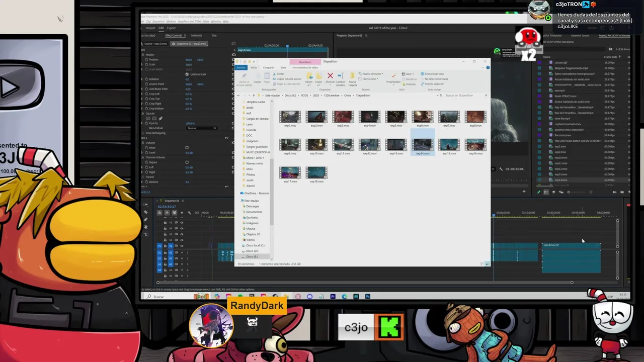Mute audio track A1

pos(182,252)
